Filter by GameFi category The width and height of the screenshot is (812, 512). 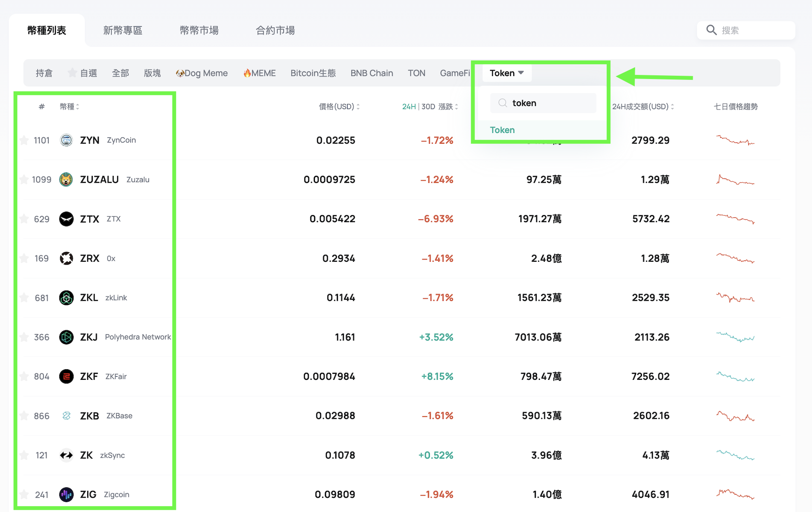(x=455, y=73)
